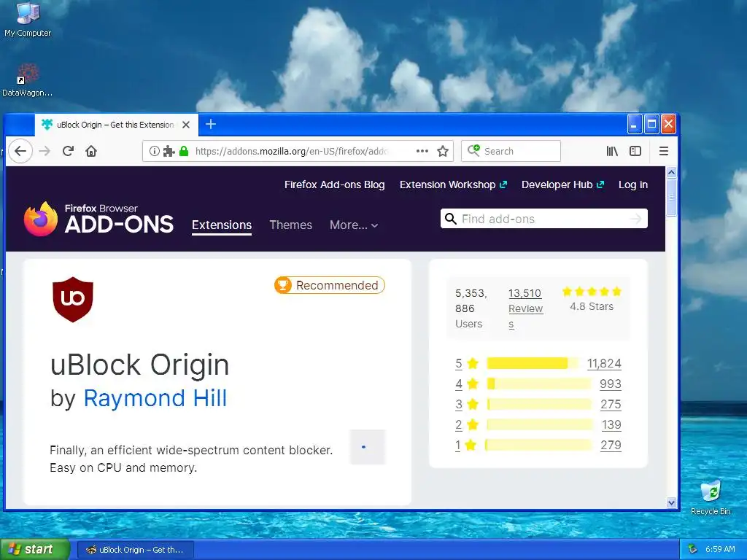
Task: Click the four-star rating bar
Action: pyautogui.click(x=539, y=384)
